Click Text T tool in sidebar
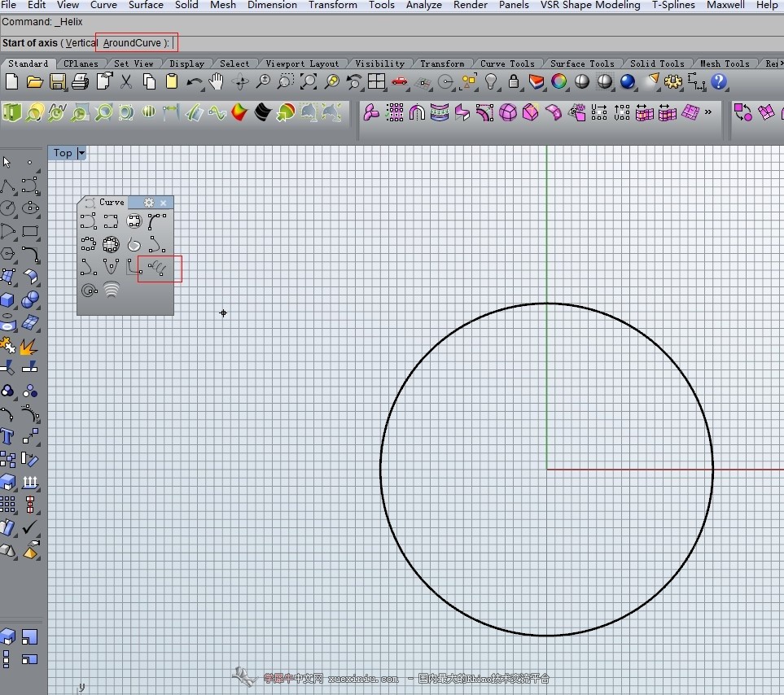Screen dimensions: 784x695 (x=7, y=436)
